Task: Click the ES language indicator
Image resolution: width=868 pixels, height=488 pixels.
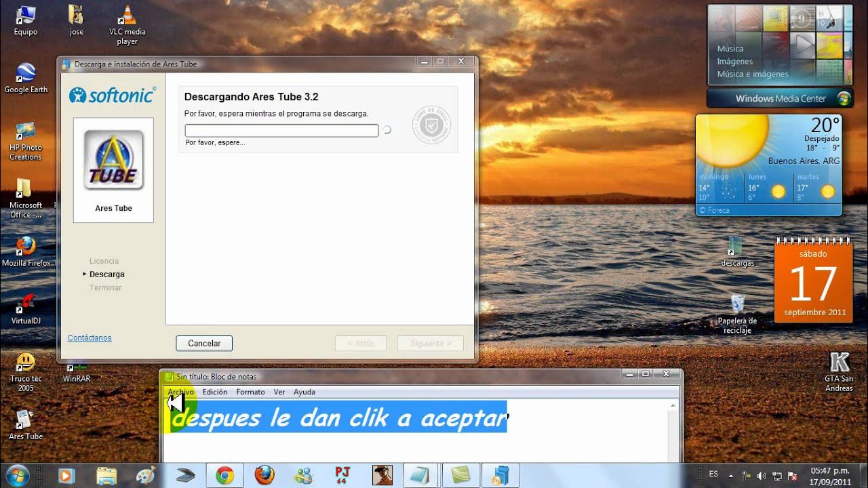Action: coord(713,474)
